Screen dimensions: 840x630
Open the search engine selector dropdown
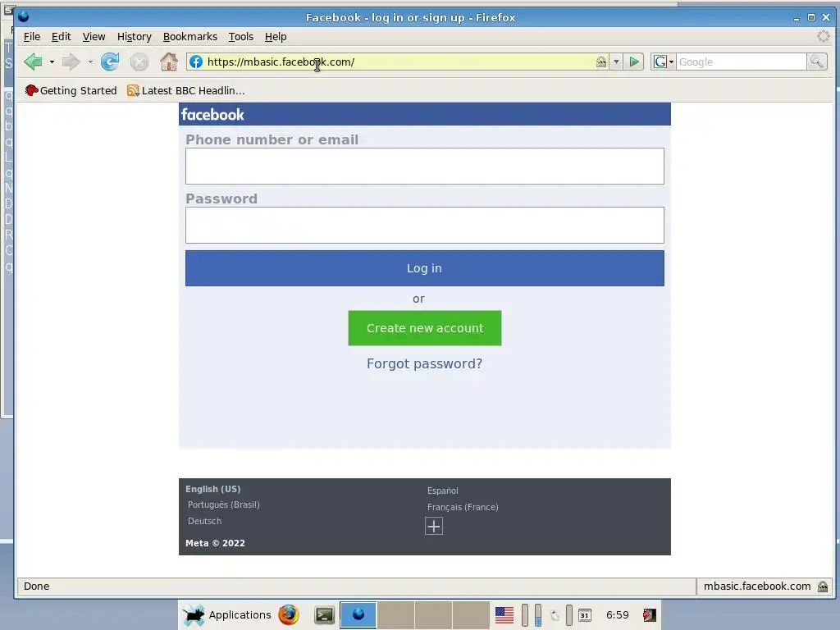[x=663, y=62]
